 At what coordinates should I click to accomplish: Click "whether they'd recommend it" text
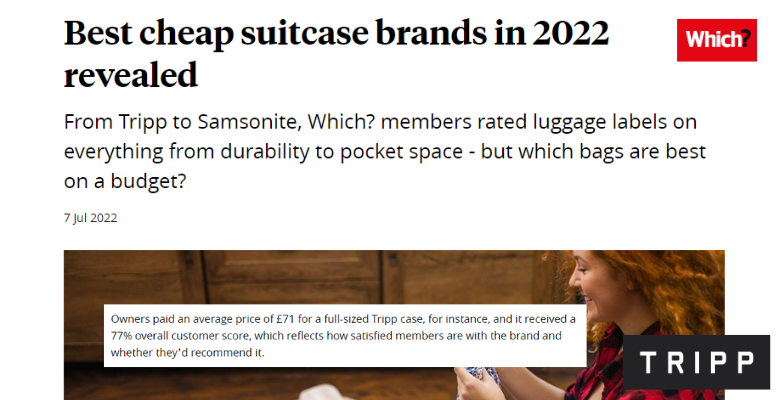point(187,353)
